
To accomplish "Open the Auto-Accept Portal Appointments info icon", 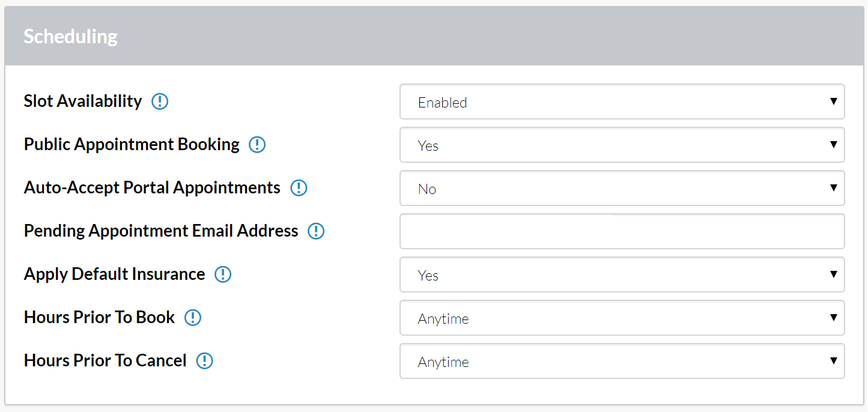I will pos(299,188).
